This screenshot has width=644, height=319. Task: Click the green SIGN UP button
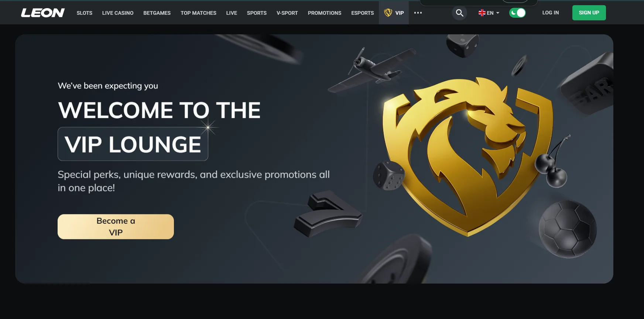(x=589, y=13)
